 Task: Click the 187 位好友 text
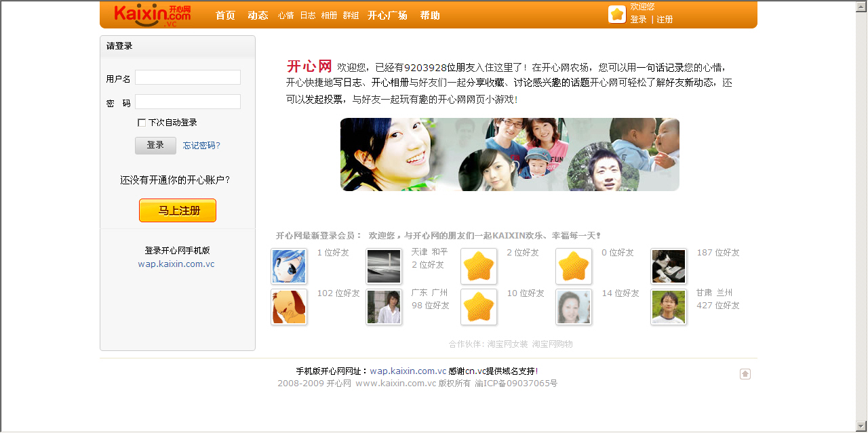tap(718, 253)
